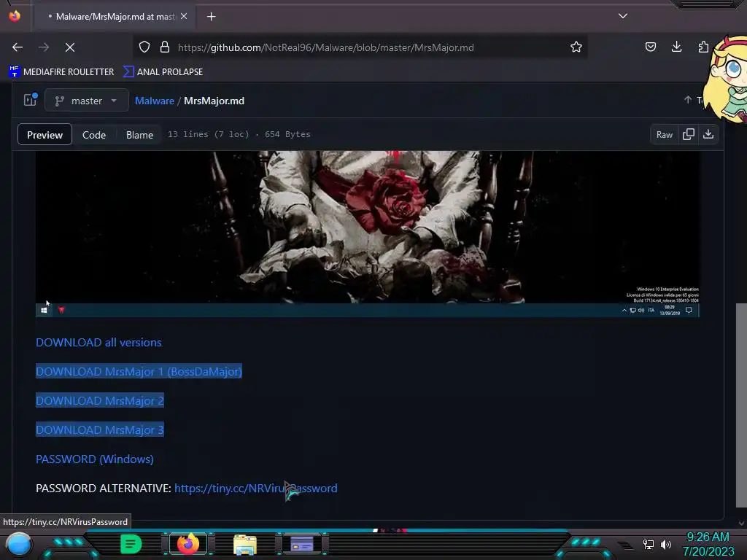
Task: Stop loading the page with the X button
Action: [x=70, y=47]
